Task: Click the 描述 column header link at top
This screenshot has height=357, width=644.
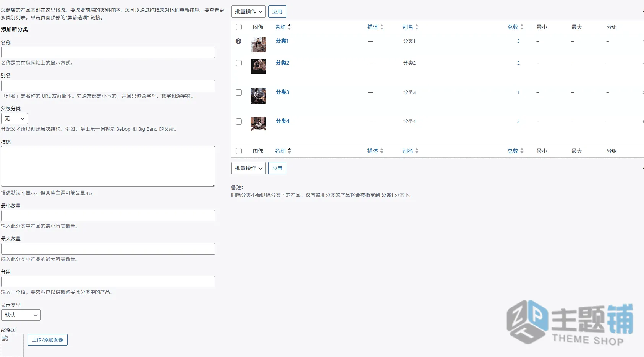Action: [373, 27]
